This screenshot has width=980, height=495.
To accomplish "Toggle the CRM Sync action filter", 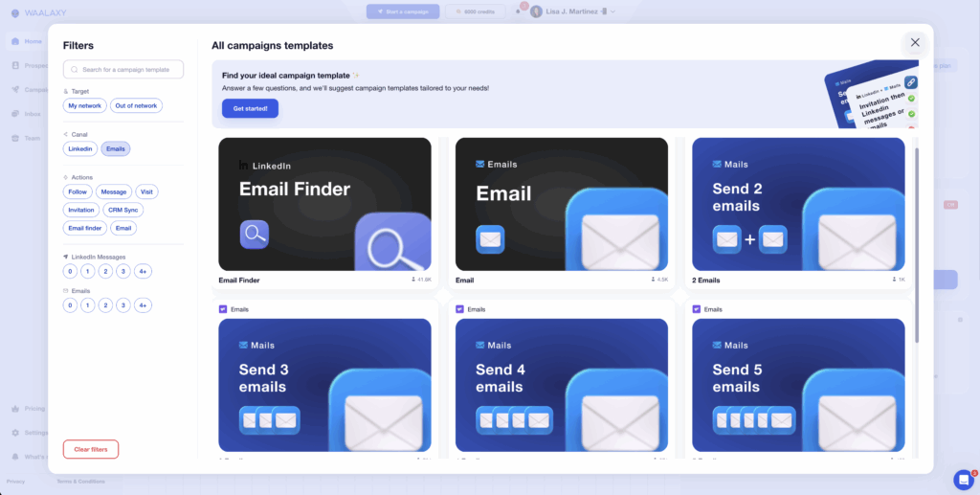I will [x=123, y=210].
